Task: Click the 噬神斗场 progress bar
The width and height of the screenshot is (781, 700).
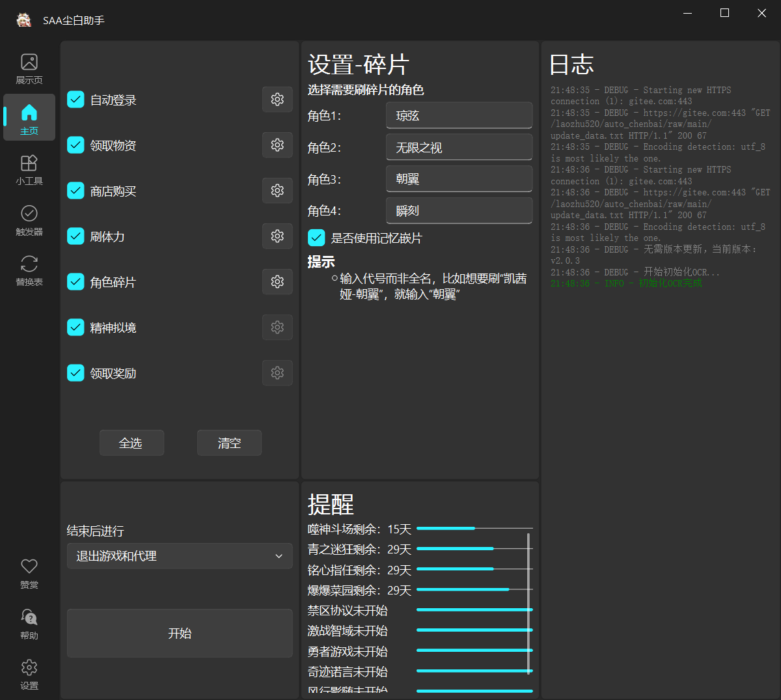Action: [474, 528]
